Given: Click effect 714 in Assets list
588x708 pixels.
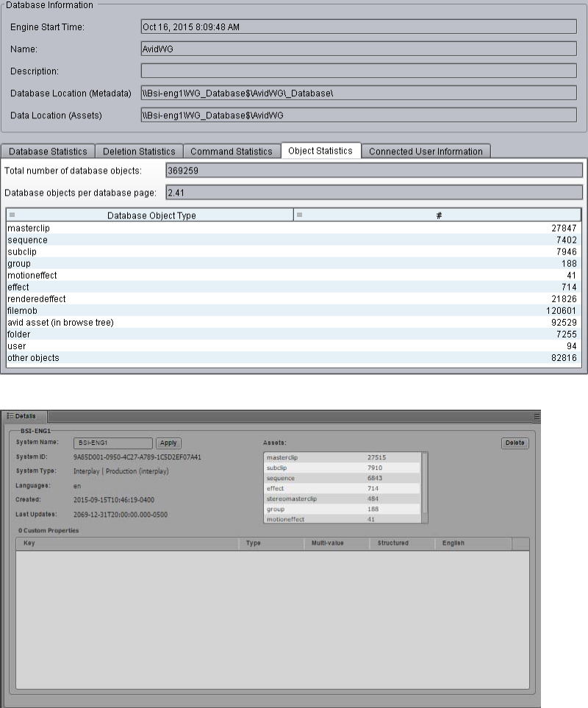Looking at the screenshot, I should [x=342, y=488].
